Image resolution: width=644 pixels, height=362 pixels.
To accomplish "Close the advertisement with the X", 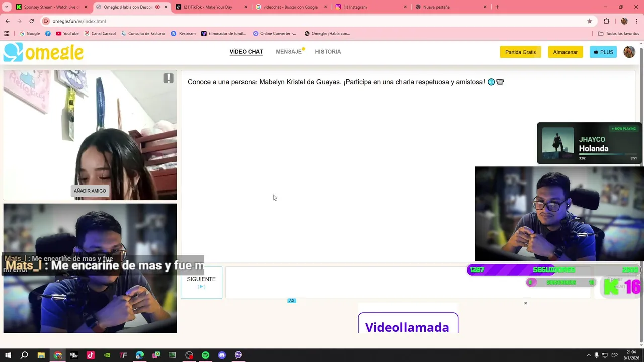I will (525, 303).
